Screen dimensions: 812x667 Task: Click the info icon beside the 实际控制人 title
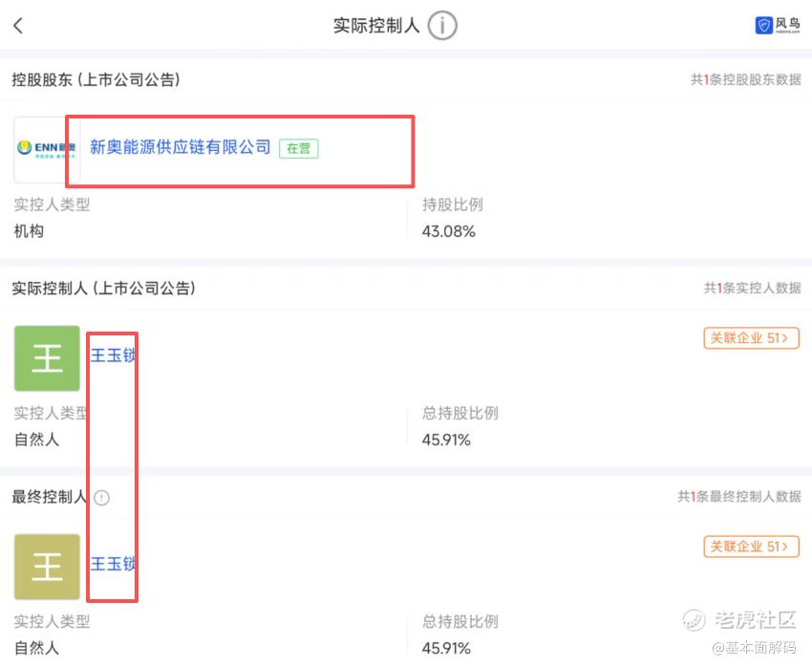pyautogui.click(x=442, y=26)
